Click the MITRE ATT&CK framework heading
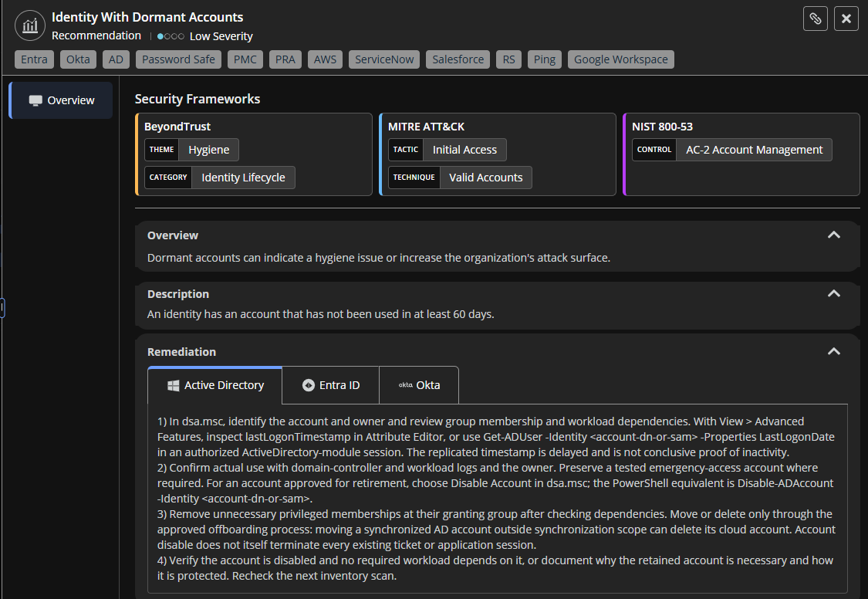Image resolution: width=868 pixels, height=599 pixels. click(x=426, y=127)
